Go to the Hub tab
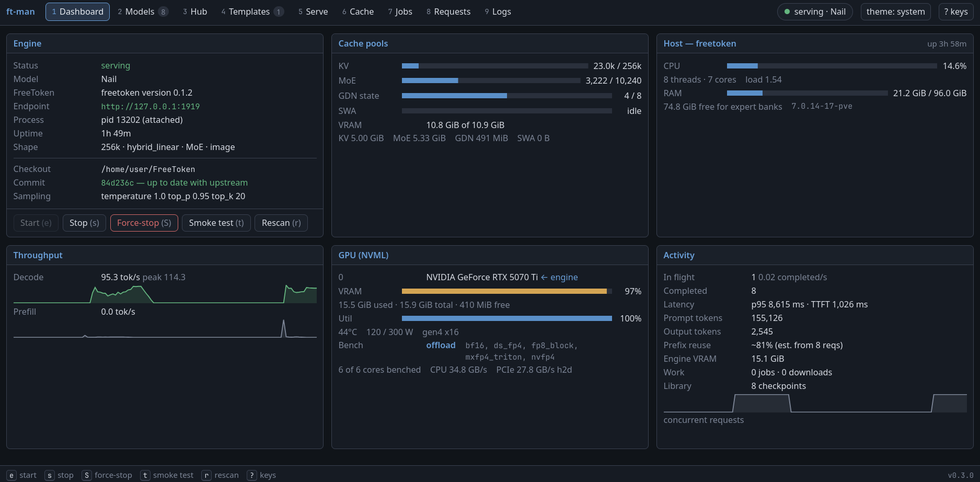 click(x=195, y=12)
